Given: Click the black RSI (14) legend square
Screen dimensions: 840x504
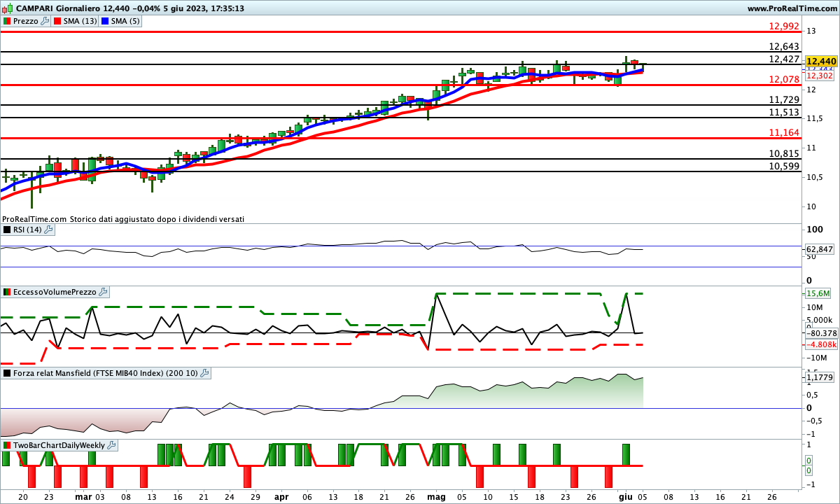Looking at the screenshot, I should pyautogui.click(x=7, y=229).
